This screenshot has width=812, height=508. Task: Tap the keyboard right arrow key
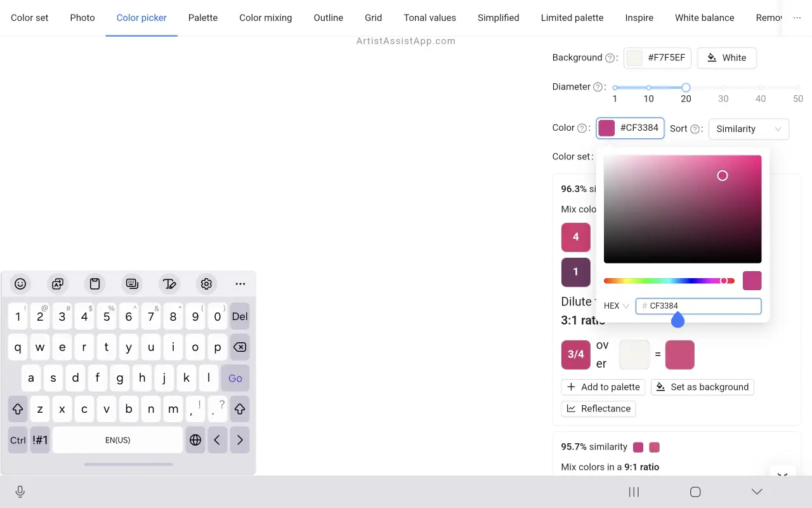239,440
